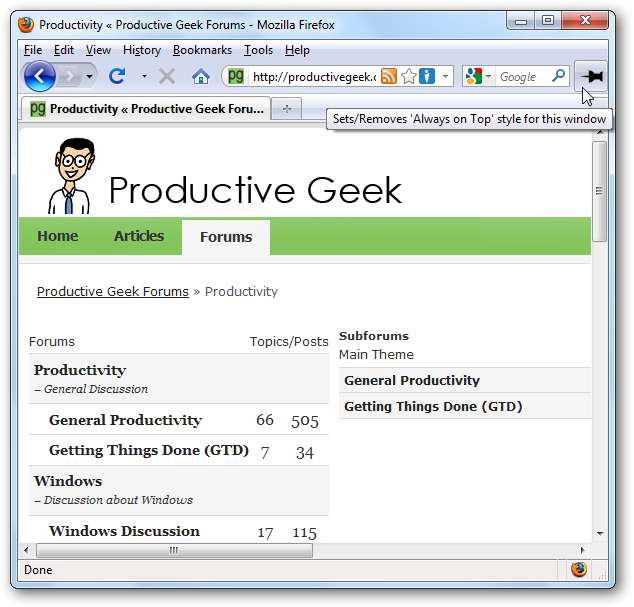634x607 pixels.
Task: Click the Productive Geek site title
Action: coord(255,190)
